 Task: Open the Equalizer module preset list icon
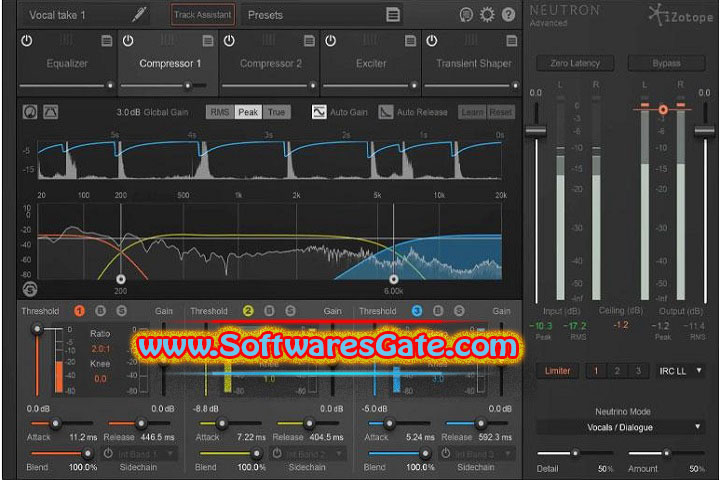coord(107,41)
